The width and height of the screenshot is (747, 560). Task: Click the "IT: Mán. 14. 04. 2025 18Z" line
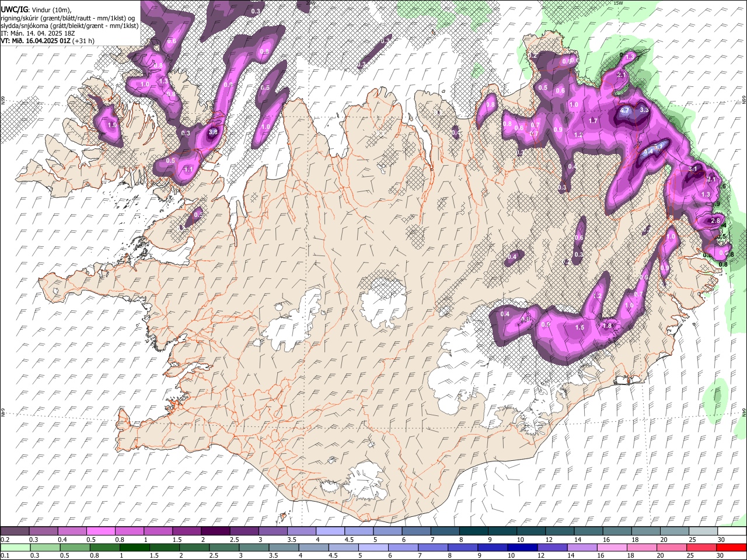37,33
